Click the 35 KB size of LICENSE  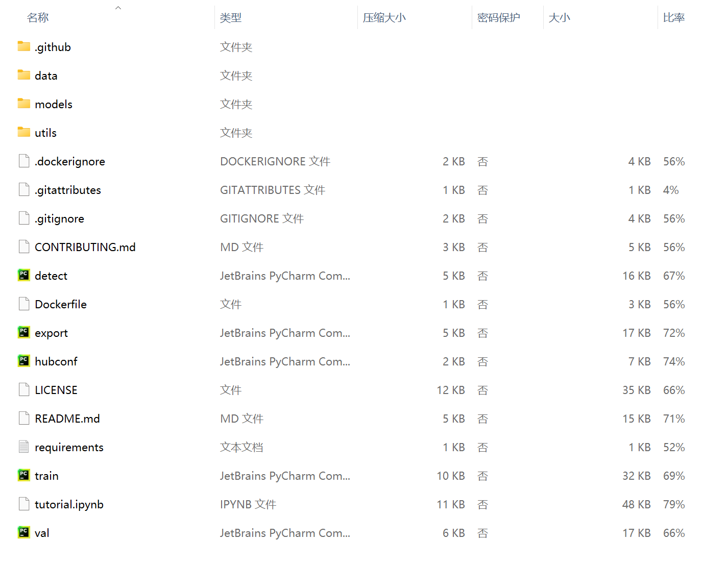tap(636, 390)
